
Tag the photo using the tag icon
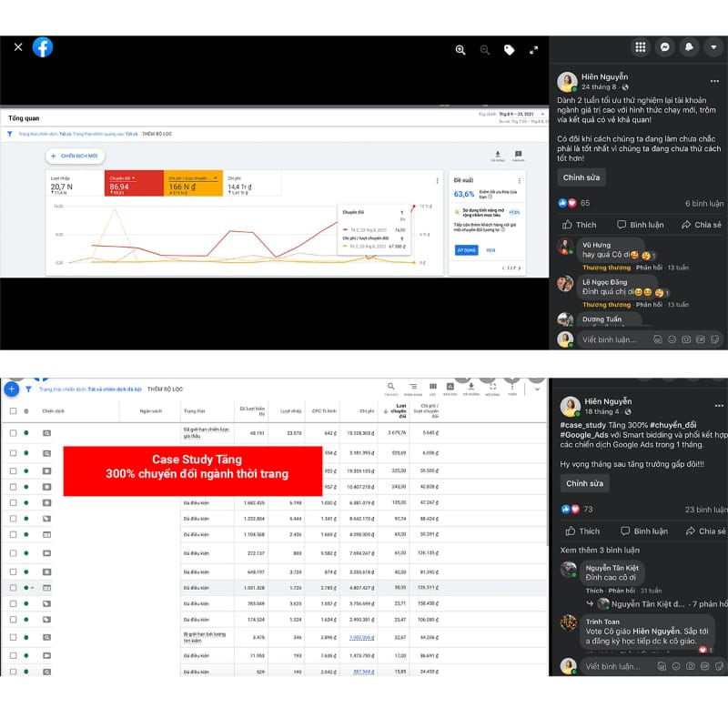coord(510,50)
